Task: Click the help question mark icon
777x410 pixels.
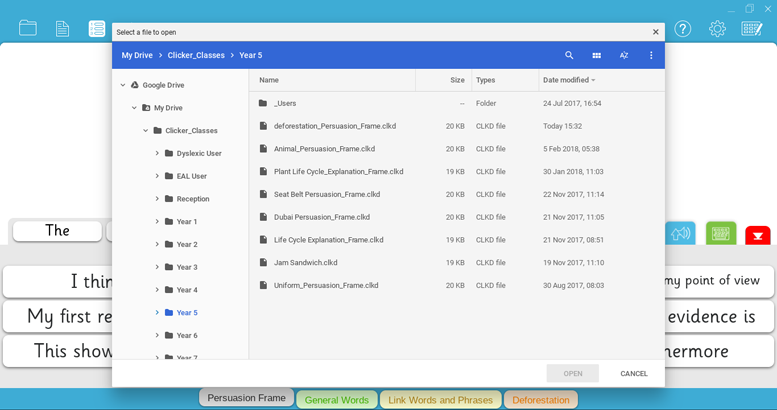Action: [683, 29]
